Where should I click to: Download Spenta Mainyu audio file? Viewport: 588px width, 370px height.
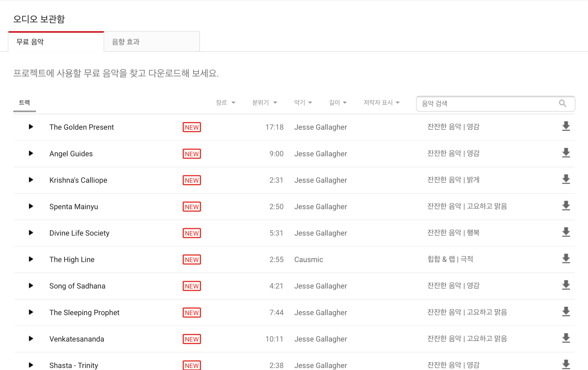[x=566, y=206]
